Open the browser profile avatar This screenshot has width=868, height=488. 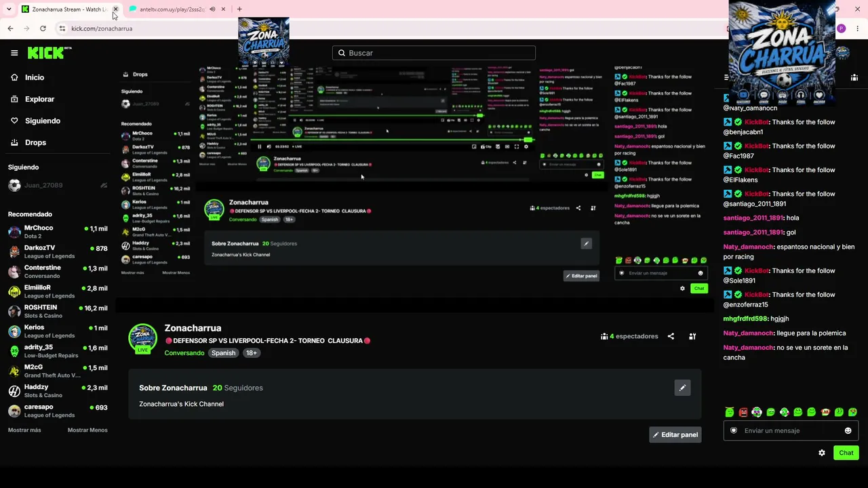click(x=842, y=28)
